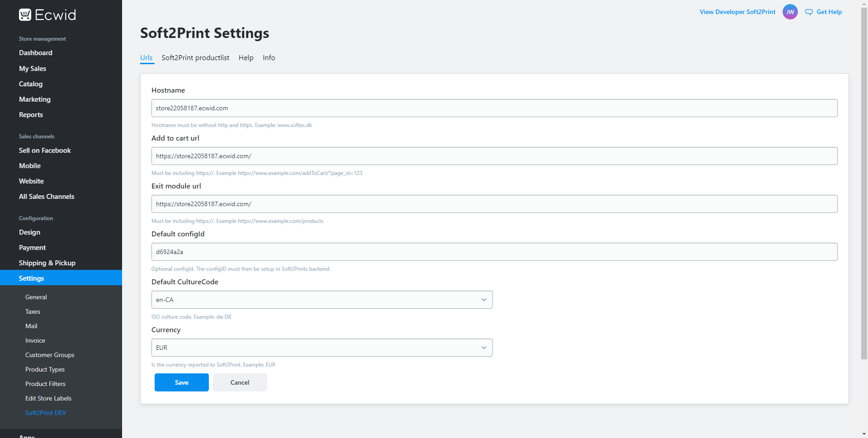Open Soft2Print DEV settings page
The image size is (868, 438).
[x=46, y=413]
